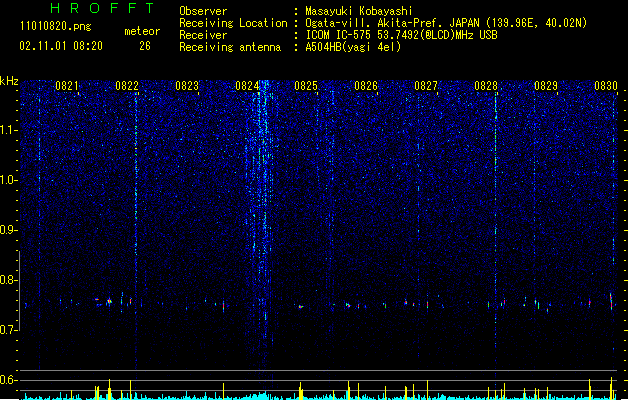Click the 0.7 kHz axis label
This screenshot has width=629, height=400.
click(9, 330)
